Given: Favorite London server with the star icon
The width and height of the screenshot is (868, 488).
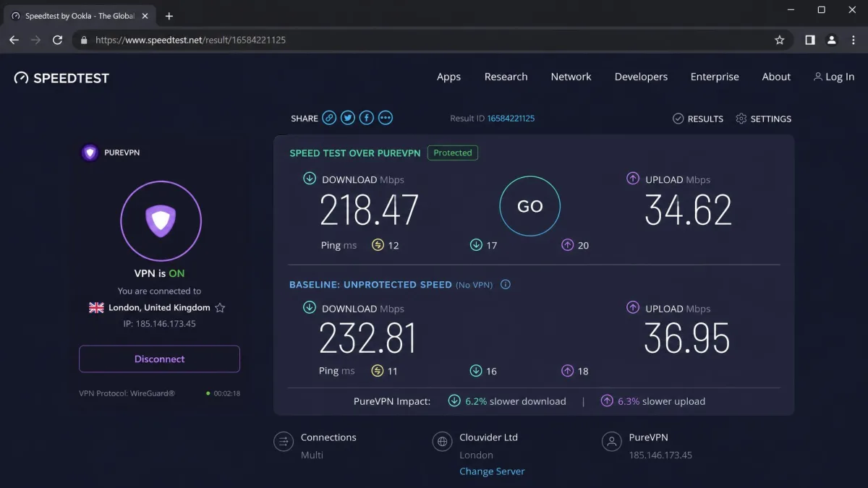Looking at the screenshot, I should 220,307.
